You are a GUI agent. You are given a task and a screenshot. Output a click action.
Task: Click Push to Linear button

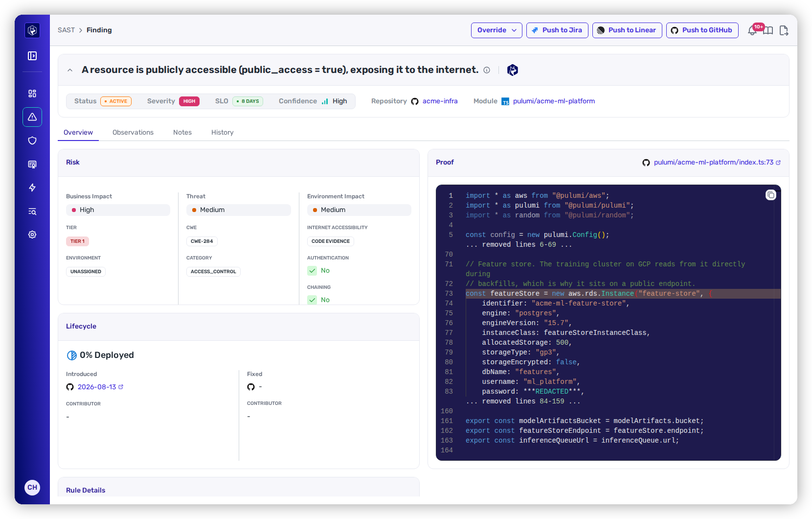[x=627, y=30]
